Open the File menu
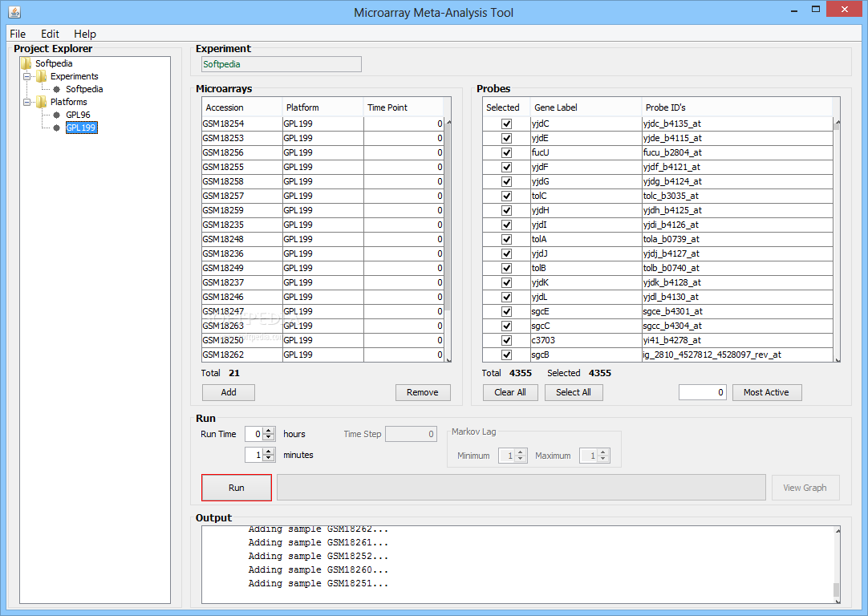Image resolution: width=868 pixels, height=616 pixels. 18,34
